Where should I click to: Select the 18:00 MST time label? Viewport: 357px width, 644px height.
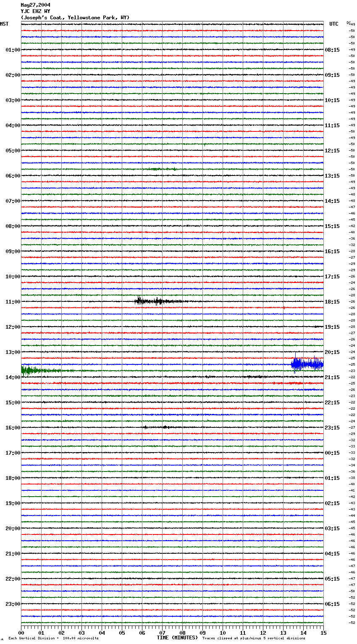13,478
